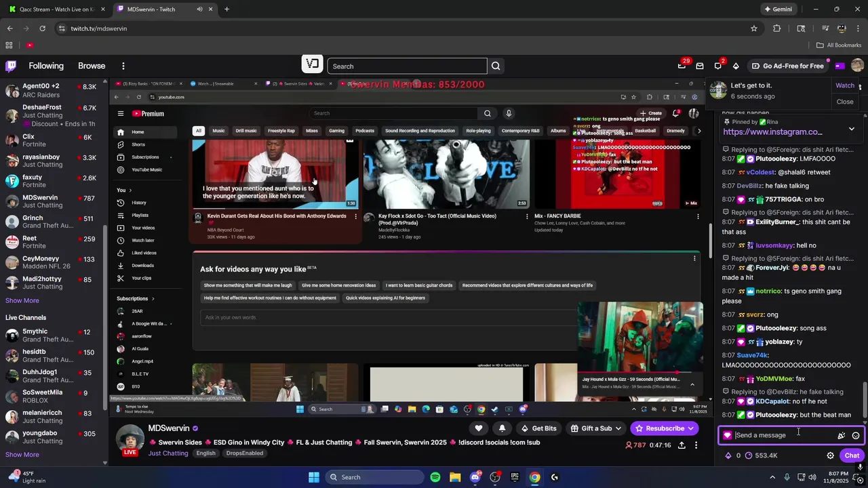Show more Live Channels

click(22, 455)
